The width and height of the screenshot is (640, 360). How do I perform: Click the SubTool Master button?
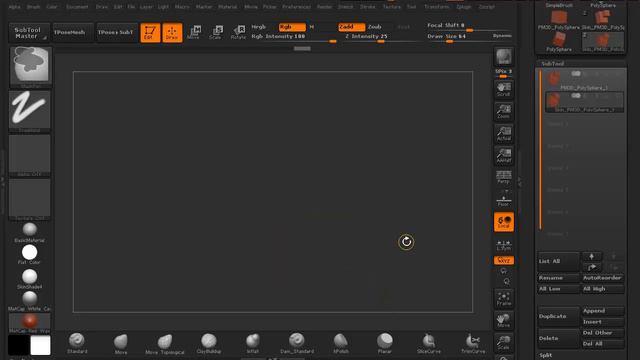pos(28,33)
